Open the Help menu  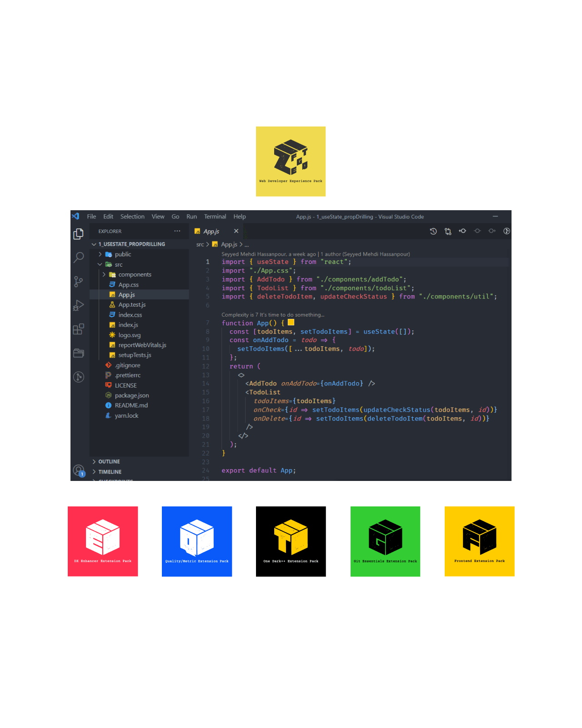[240, 217]
